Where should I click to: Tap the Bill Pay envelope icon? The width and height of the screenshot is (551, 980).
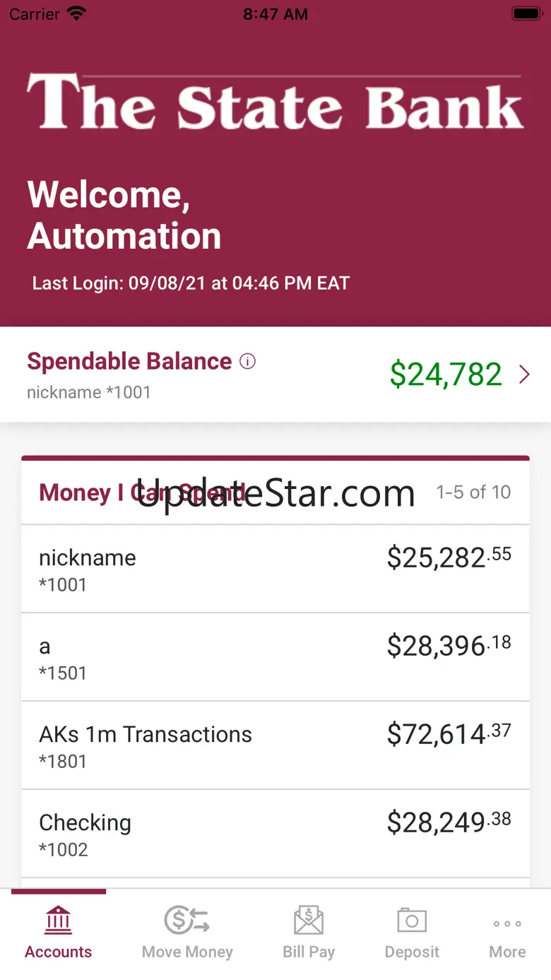[x=309, y=921]
